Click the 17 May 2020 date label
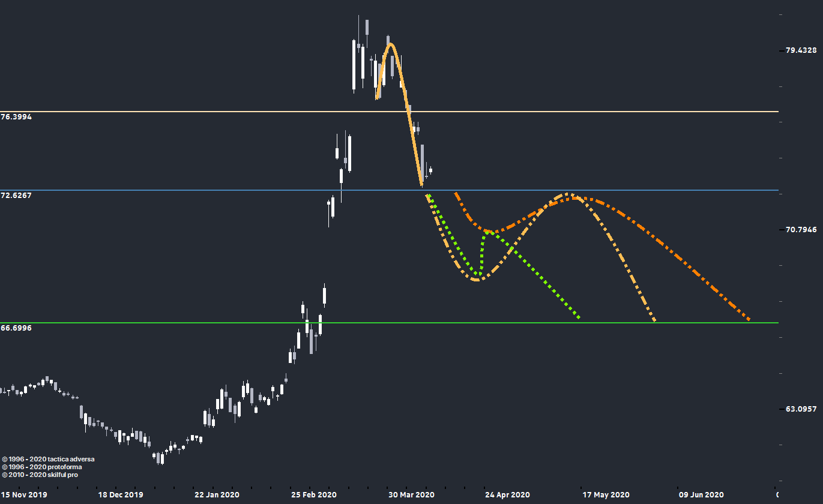Image resolution: width=823 pixels, height=504 pixels. coord(606,495)
